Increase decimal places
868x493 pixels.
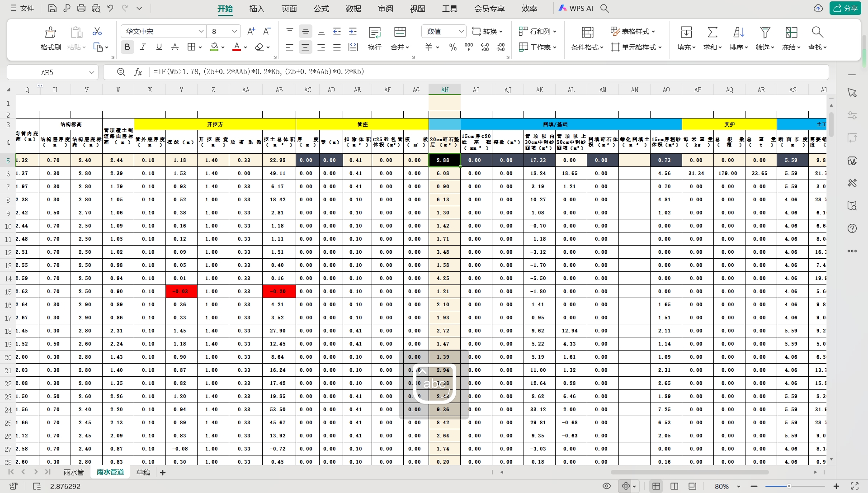[485, 47]
